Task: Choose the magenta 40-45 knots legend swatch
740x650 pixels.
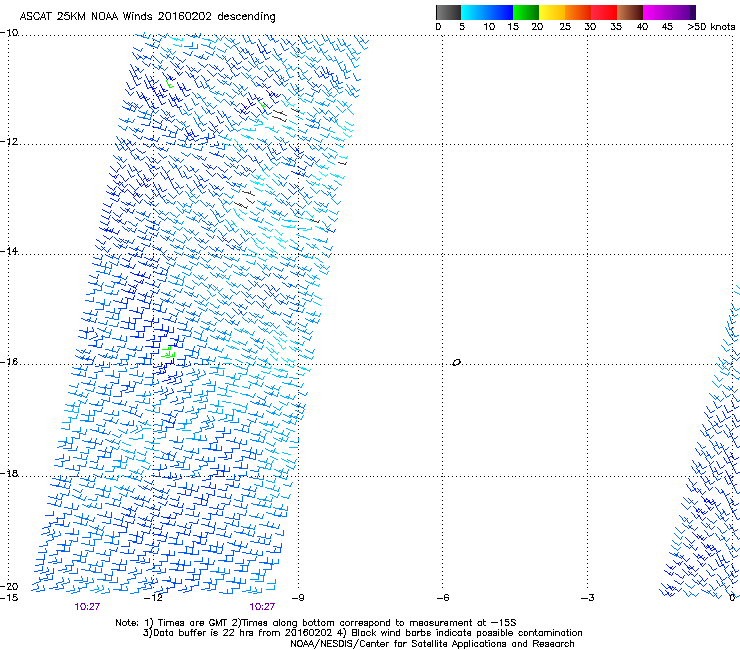Action: coord(656,12)
